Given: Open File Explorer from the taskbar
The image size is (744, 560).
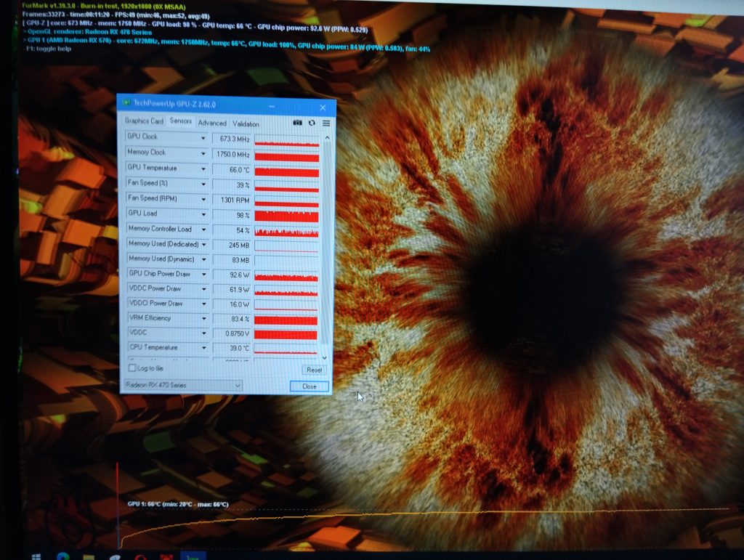Looking at the screenshot, I should (89, 556).
